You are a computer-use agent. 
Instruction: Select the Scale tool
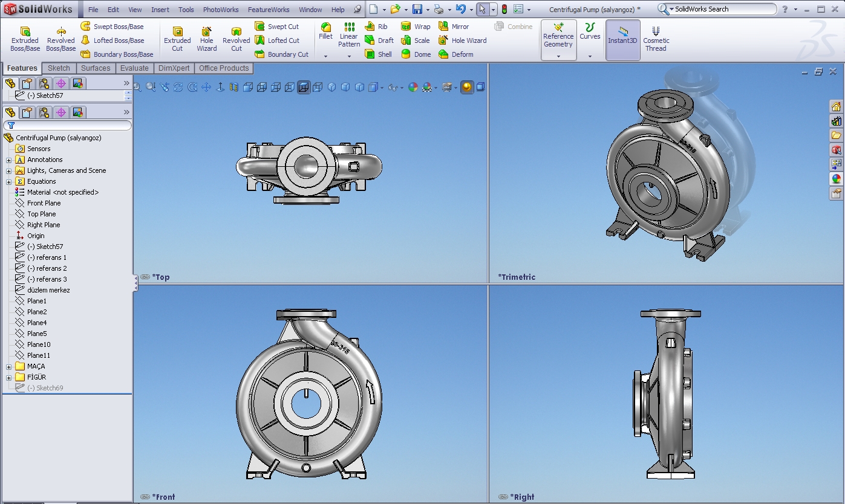[x=416, y=40]
